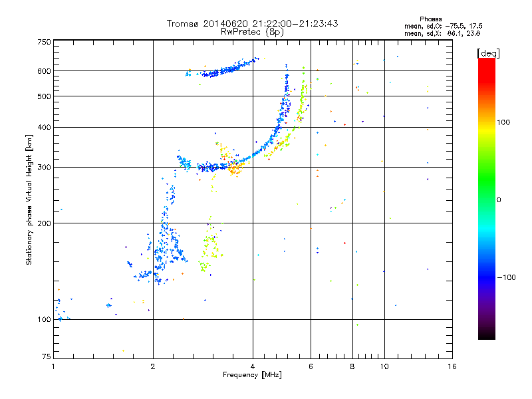Click the y-axis tick label '500'
532x399 pixels.
(44, 96)
